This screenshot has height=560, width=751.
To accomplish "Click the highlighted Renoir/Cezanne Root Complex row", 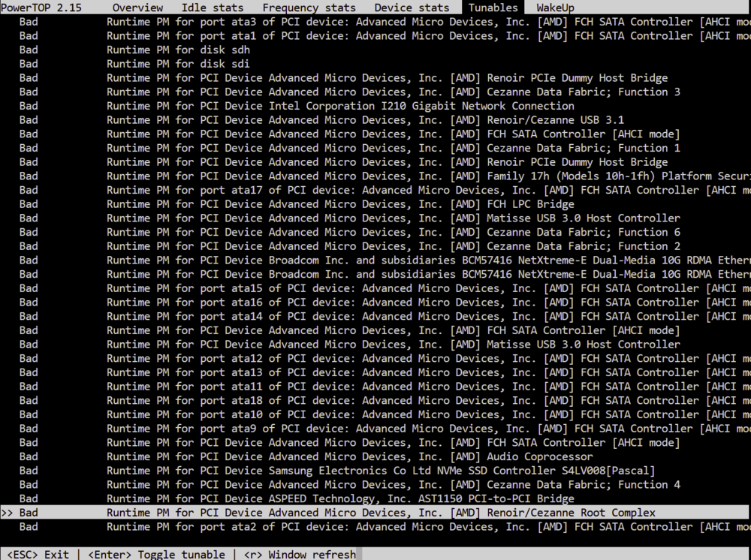I will (375, 513).
